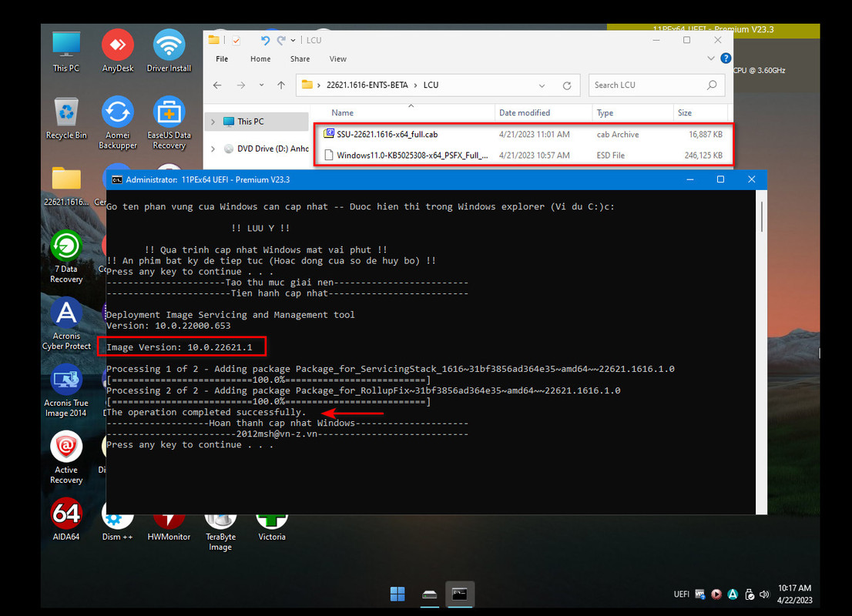Click the Undo icon in Explorer title bar

point(265,40)
